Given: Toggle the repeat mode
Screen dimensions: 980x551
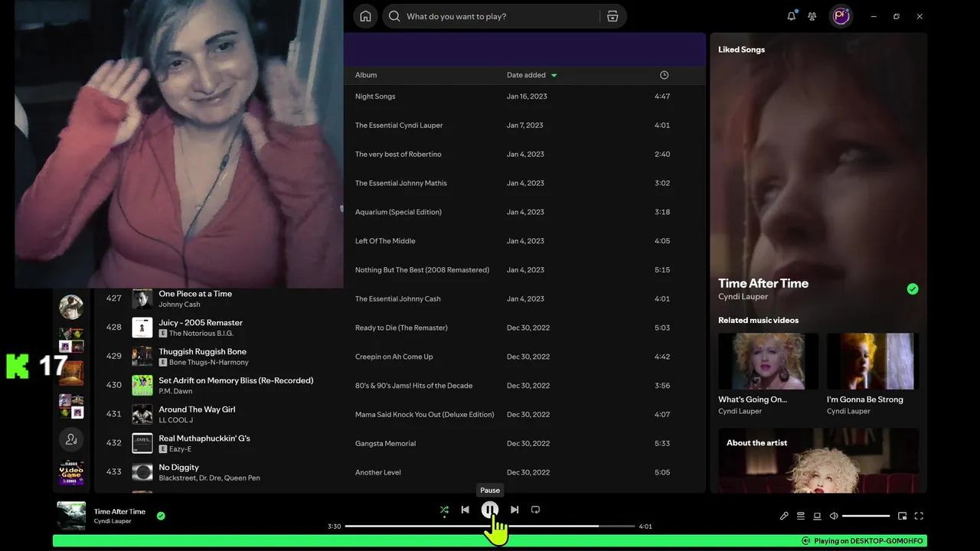Looking at the screenshot, I should pos(535,510).
